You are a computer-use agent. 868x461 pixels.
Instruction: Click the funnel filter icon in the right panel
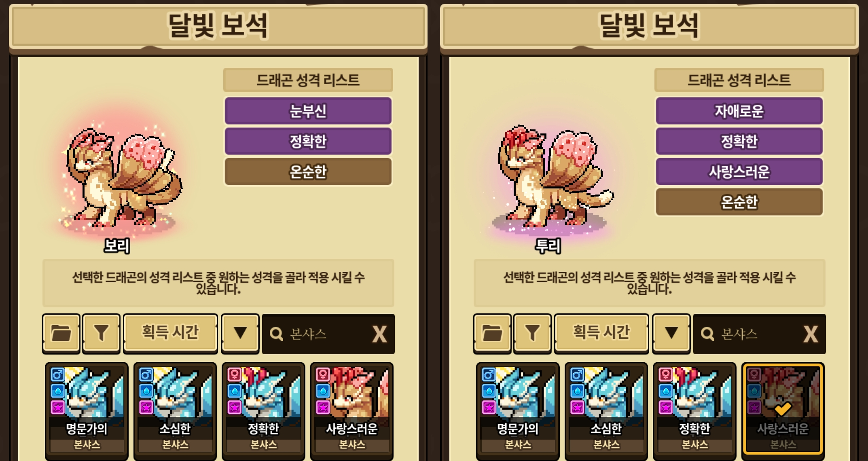532,333
